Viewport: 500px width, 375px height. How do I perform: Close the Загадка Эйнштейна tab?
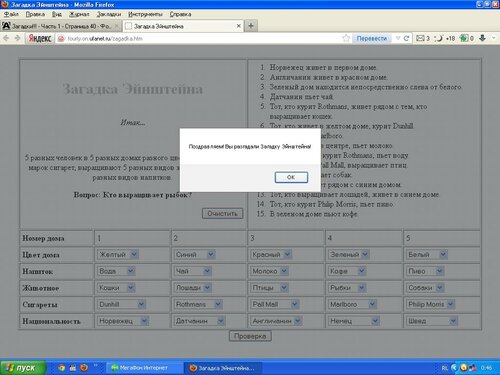[239, 26]
